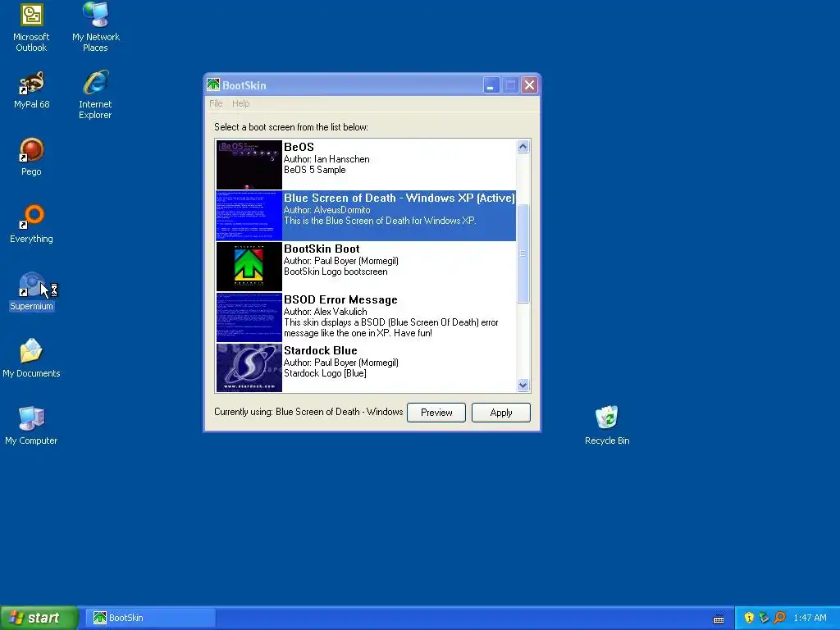Click 'BootSkin Logo bootscreen' description
Viewport: 840px width, 630px height.
[336, 272]
